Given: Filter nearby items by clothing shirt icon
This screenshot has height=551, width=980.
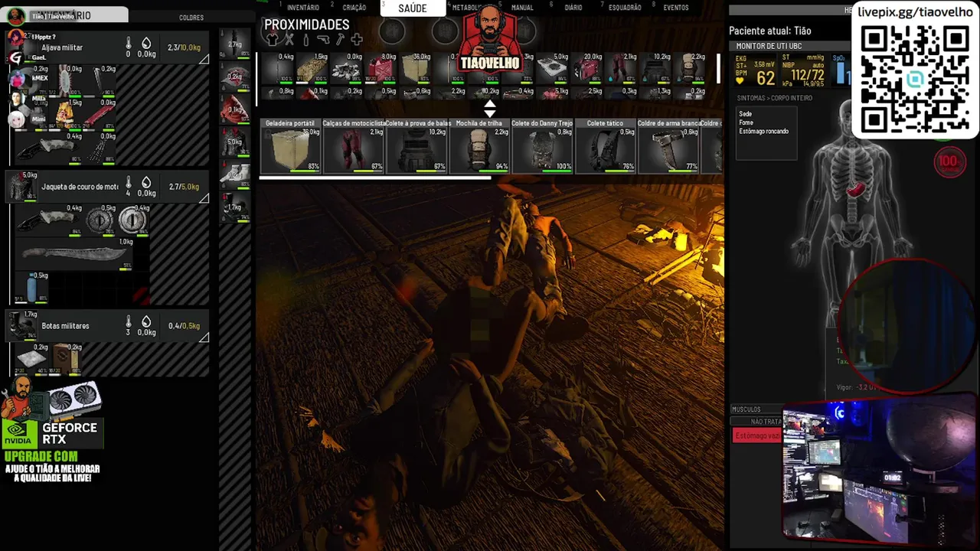Looking at the screenshot, I should coord(272,39).
